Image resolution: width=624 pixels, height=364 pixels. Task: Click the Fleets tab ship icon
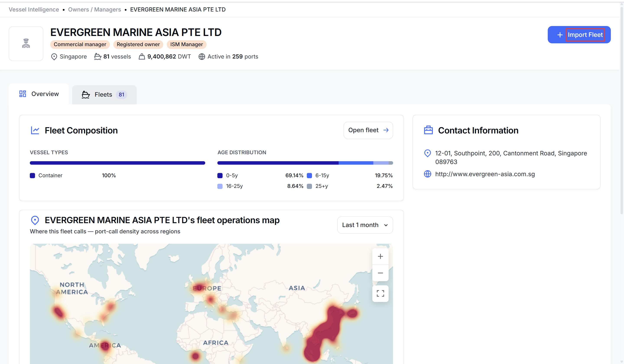(x=86, y=95)
